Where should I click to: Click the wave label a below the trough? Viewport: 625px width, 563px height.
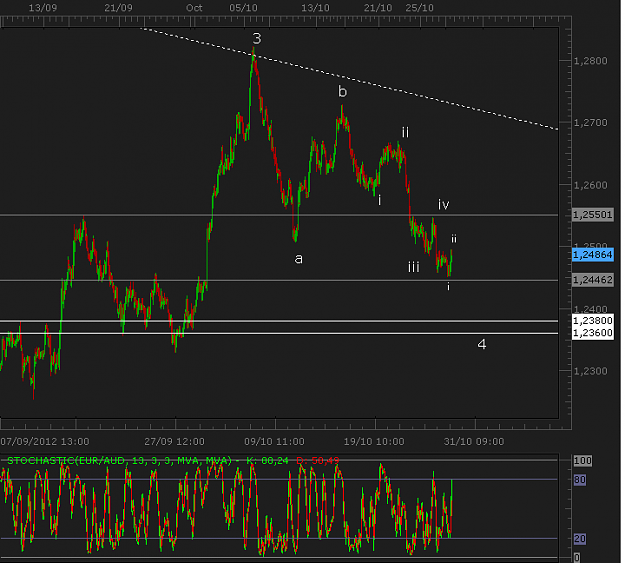[x=299, y=259]
